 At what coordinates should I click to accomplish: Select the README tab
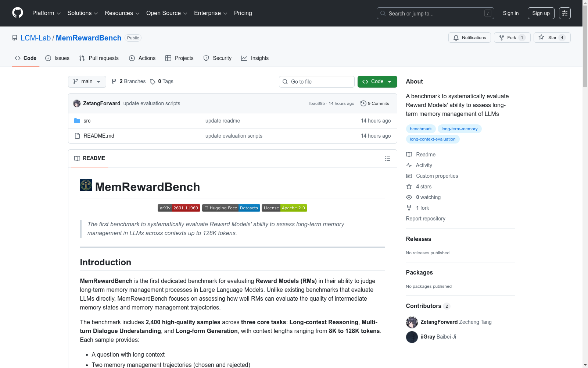(90, 158)
